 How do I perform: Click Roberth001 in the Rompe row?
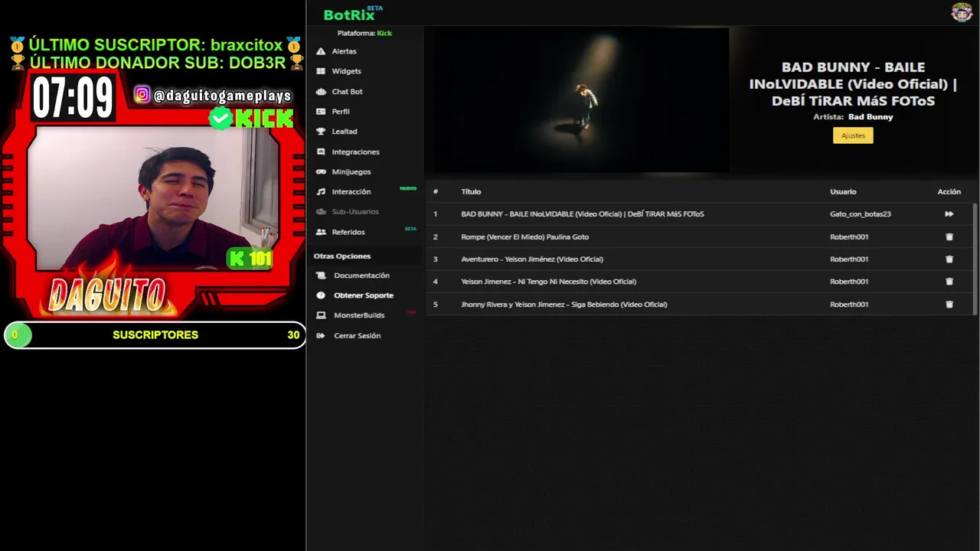(x=849, y=237)
